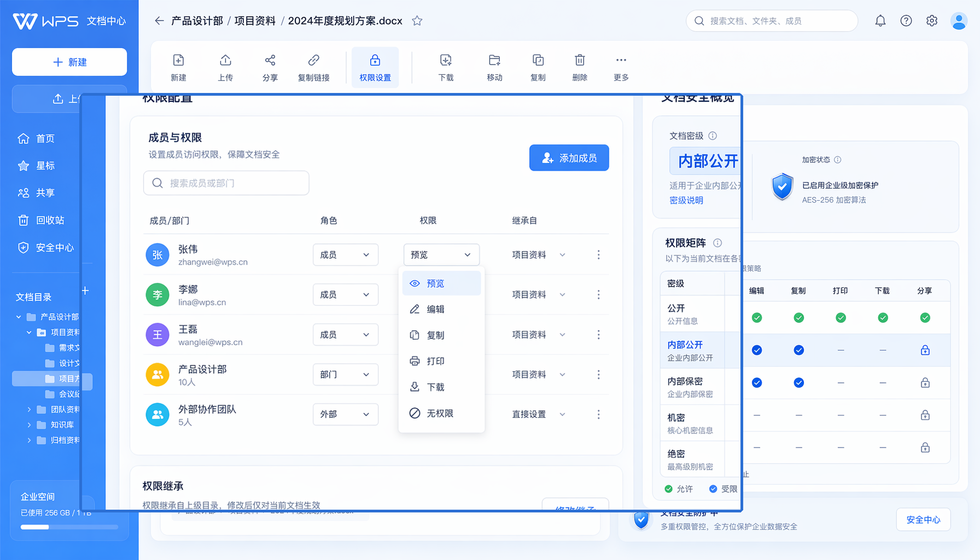The image size is (980, 560).
Task: Open the notifications bell
Action: pyautogui.click(x=880, y=21)
